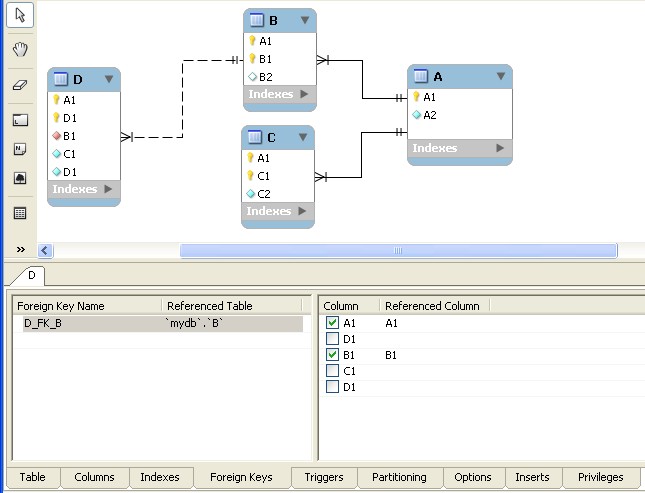
Task: Select the new layer tool
Action: (x=20, y=120)
